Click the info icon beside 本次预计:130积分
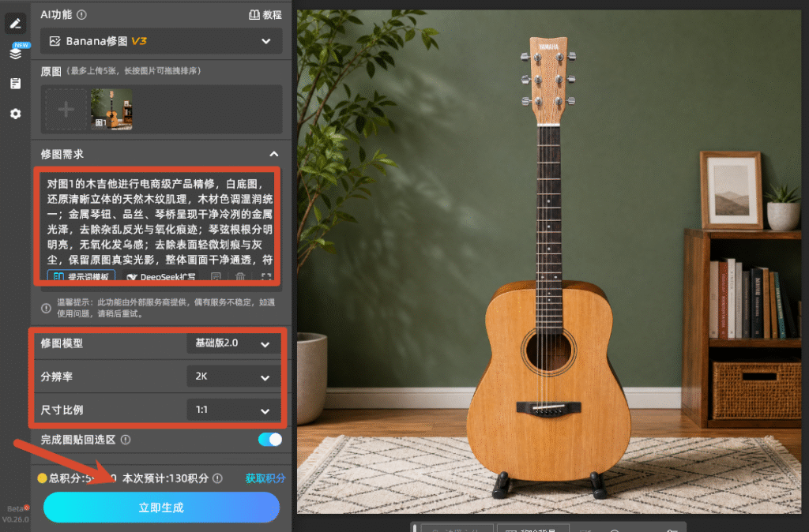809x532 pixels. click(218, 478)
